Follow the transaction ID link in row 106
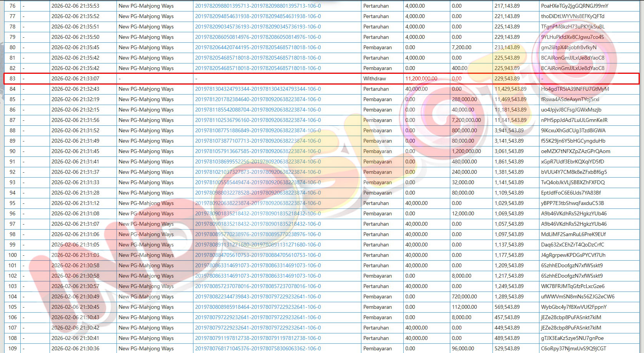 258,318
